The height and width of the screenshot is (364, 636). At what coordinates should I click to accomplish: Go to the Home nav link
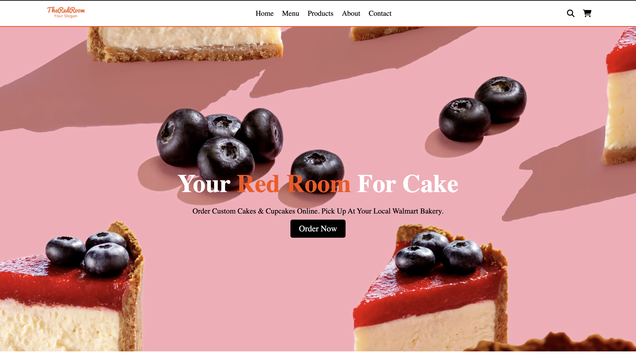pyautogui.click(x=264, y=13)
